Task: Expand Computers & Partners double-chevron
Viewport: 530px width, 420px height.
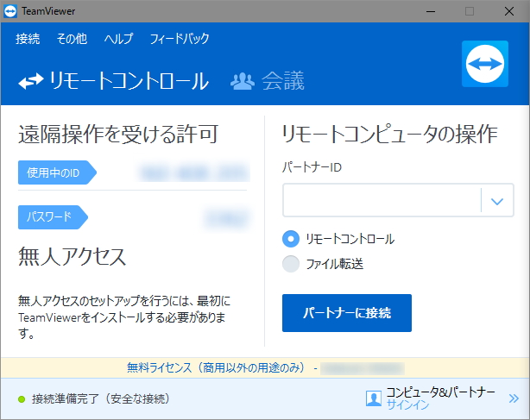Action: [x=514, y=398]
